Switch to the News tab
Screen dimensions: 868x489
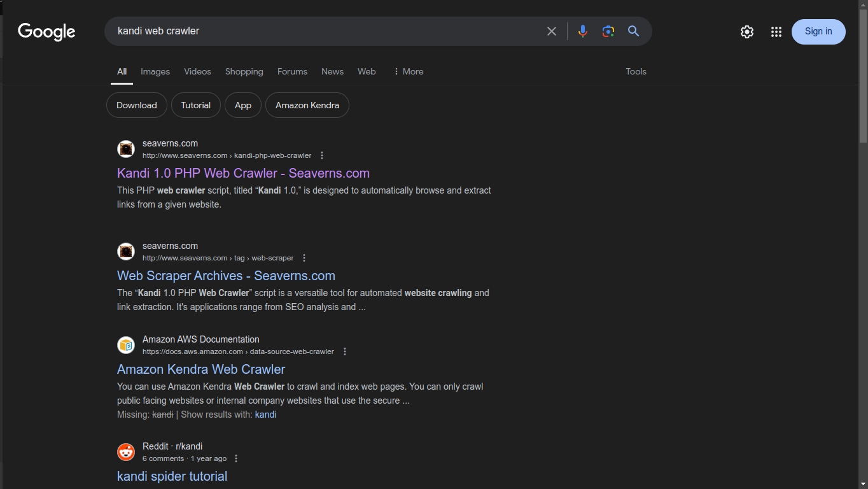click(x=332, y=71)
